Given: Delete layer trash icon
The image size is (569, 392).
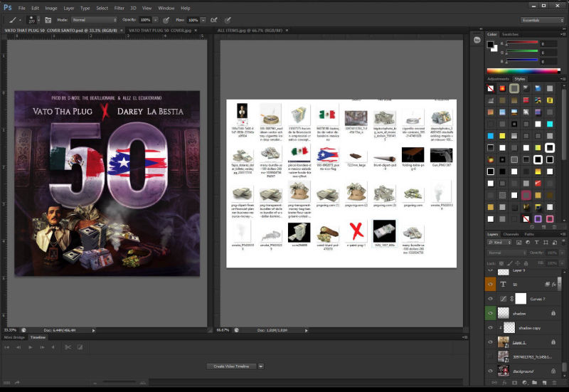Looking at the screenshot, I should pos(555,382).
